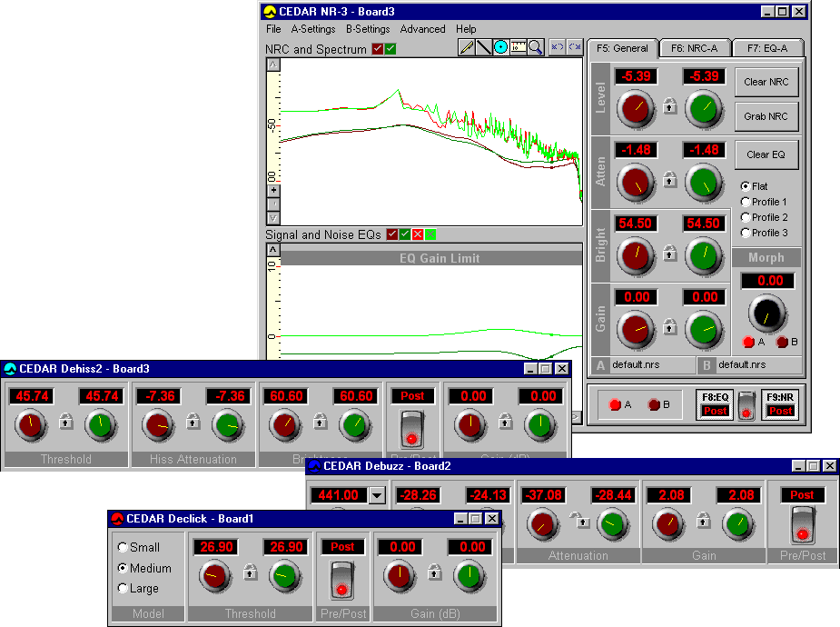This screenshot has height=627, width=840.
Task: Click the Morph 0.00 value field
Action: point(767,280)
